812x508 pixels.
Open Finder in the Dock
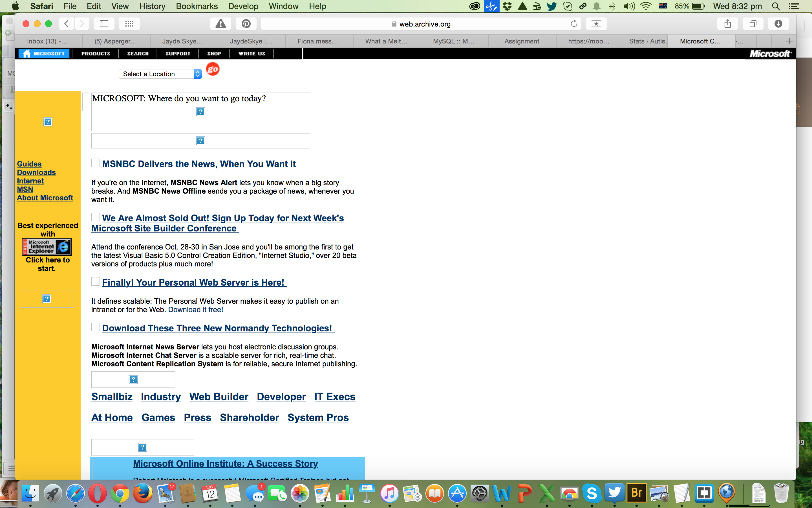30,493
